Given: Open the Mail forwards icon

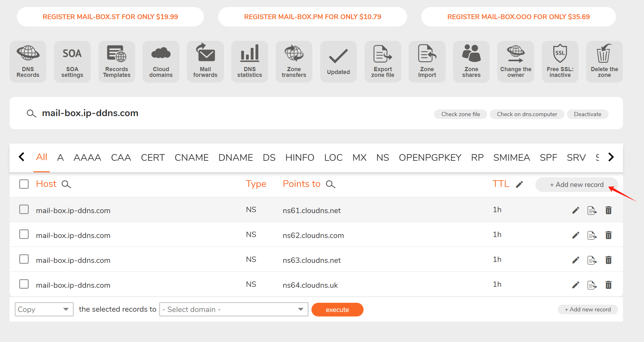Looking at the screenshot, I should point(205,62).
